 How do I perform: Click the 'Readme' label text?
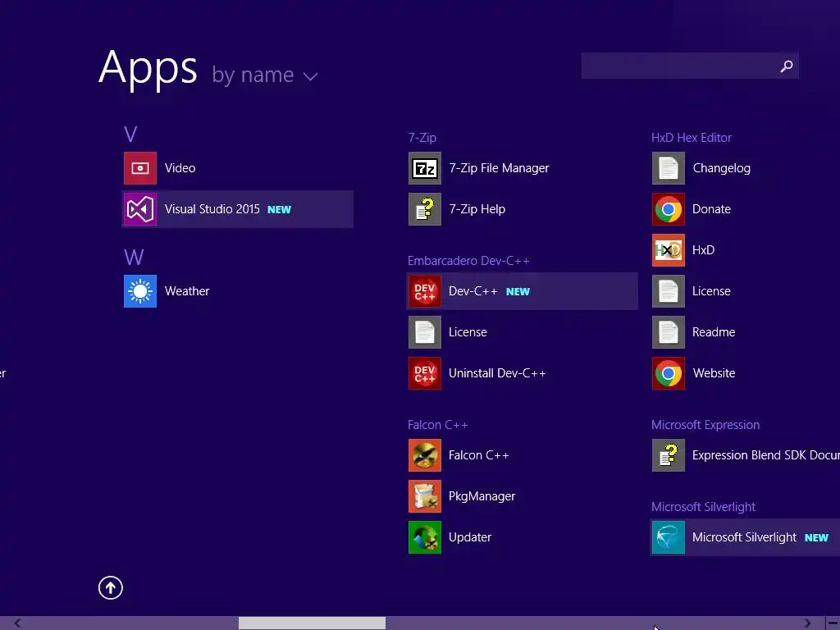click(x=714, y=332)
